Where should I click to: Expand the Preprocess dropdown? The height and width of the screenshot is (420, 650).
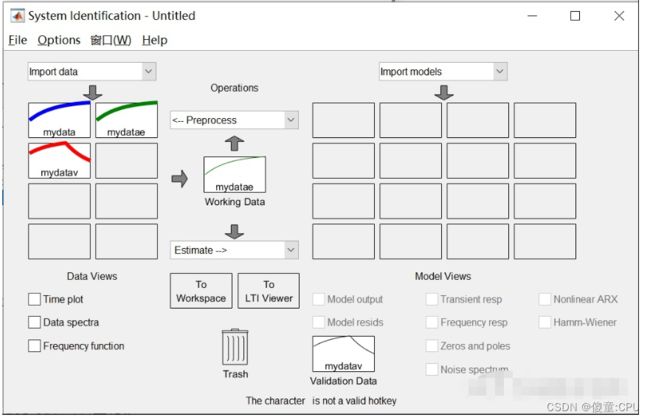pos(234,120)
